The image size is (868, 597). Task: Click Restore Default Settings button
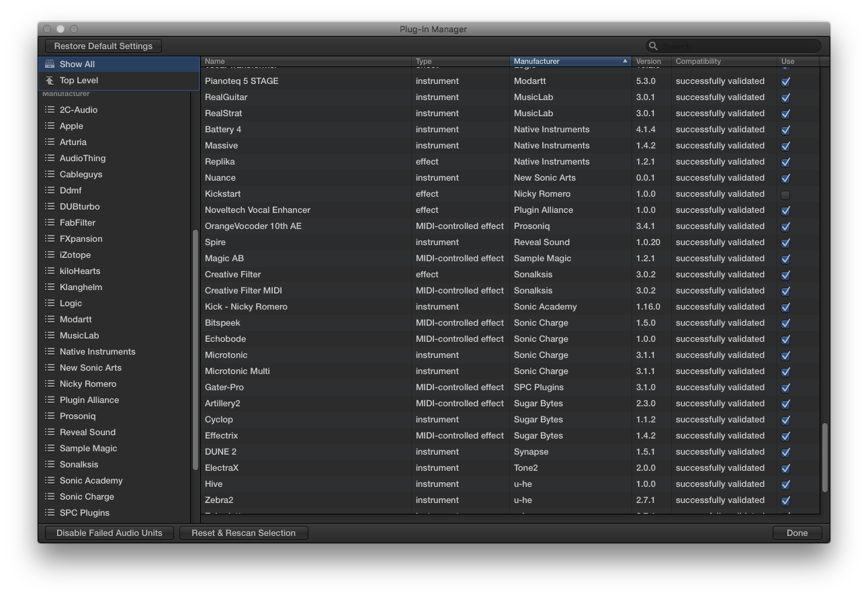coord(103,46)
